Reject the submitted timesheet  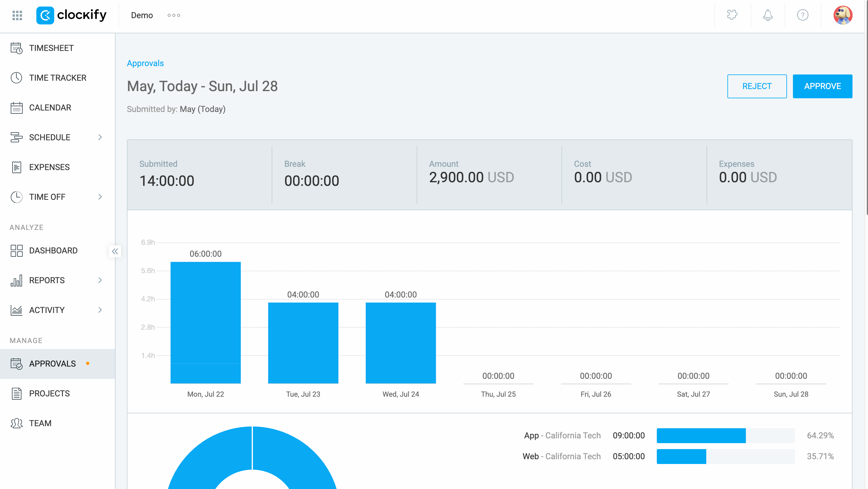[x=757, y=86]
